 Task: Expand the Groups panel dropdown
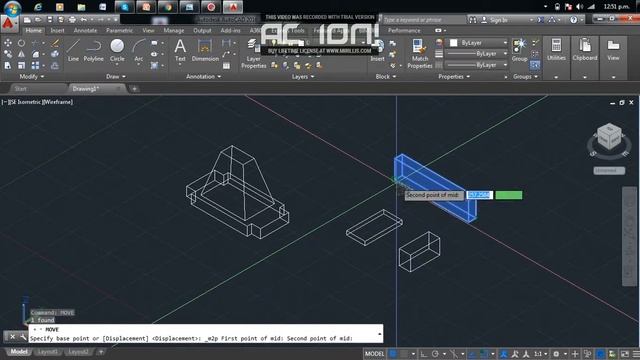[x=525, y=76]
